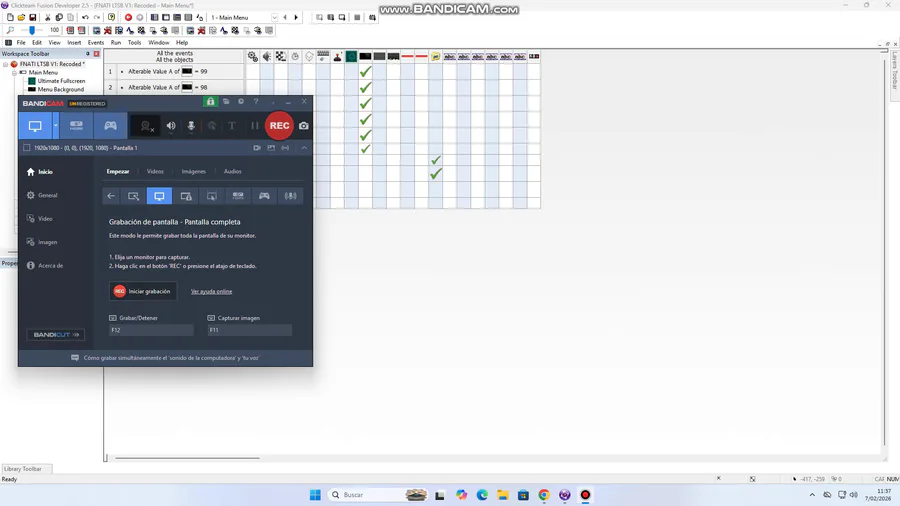Image resolution: width=900 pixels, height=506 pixels.
Task: Click the video camera icon on Pantalla 1 bar
Action: [257, 148]
